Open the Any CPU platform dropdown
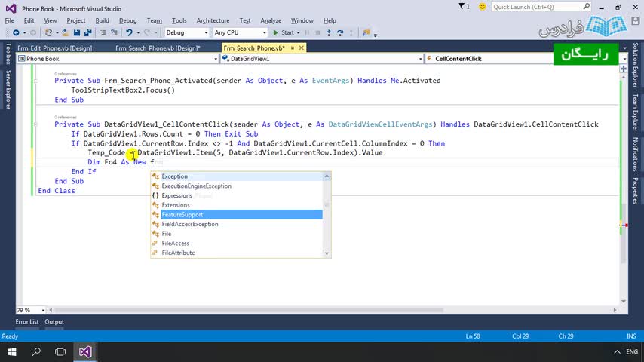644x362 pixels. 264,33
